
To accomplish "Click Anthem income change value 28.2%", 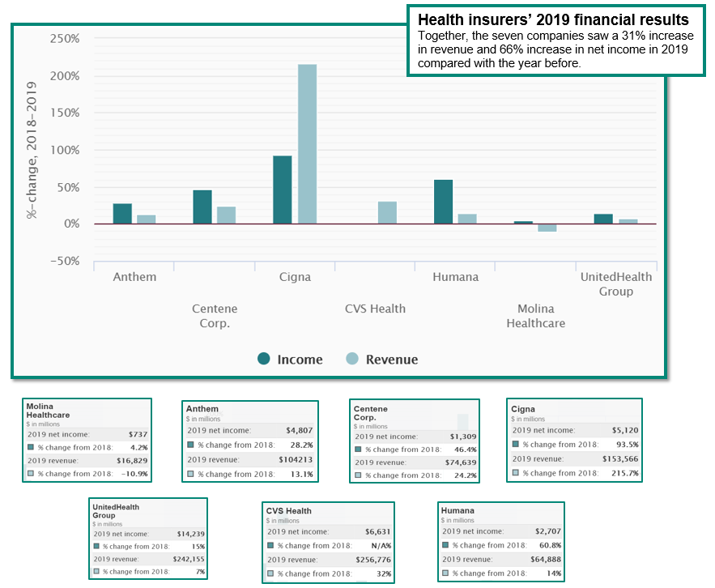I will pyautogui.click(x=302, y=445).
